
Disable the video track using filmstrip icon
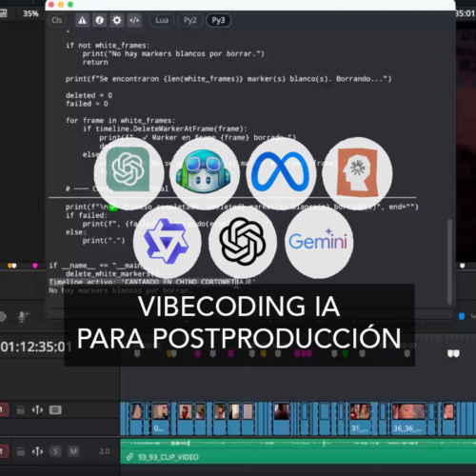(x=55, y=410)
